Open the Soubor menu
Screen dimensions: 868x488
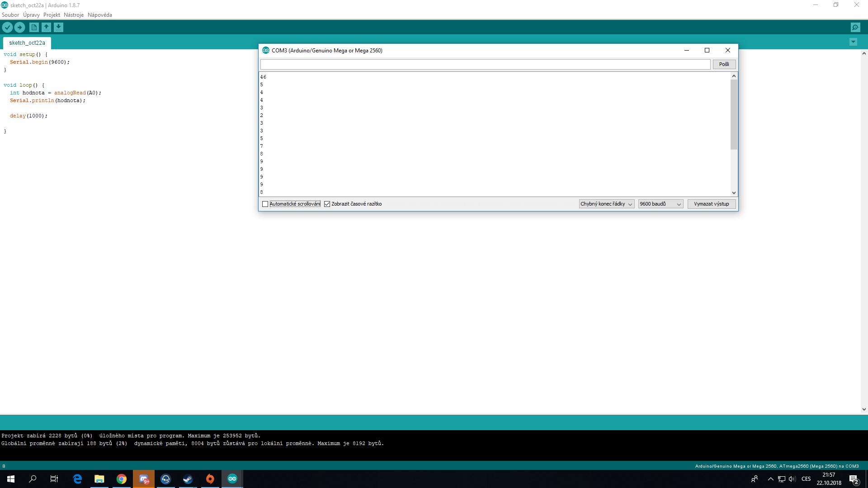click(x=10, y=15)
